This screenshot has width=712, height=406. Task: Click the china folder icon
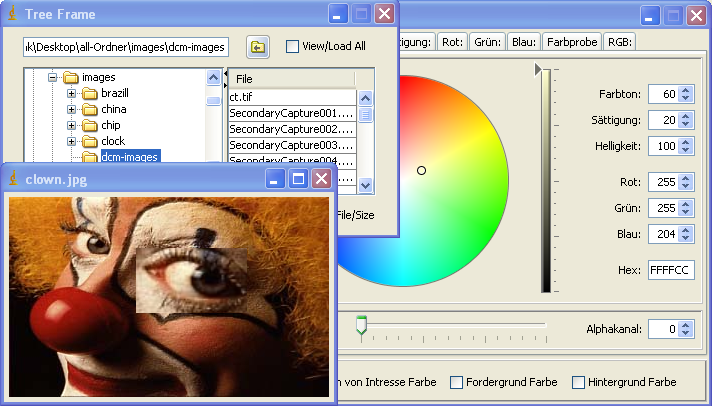click(90, 109)
